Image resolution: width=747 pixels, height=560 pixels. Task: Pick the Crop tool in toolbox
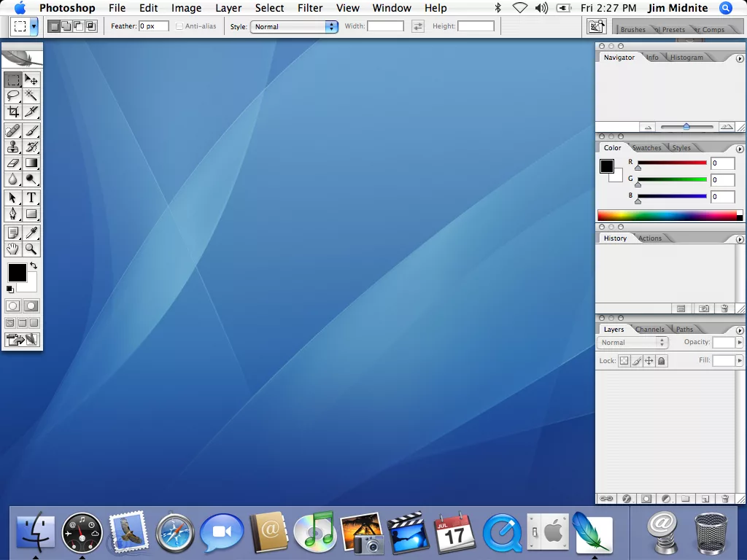13,112
